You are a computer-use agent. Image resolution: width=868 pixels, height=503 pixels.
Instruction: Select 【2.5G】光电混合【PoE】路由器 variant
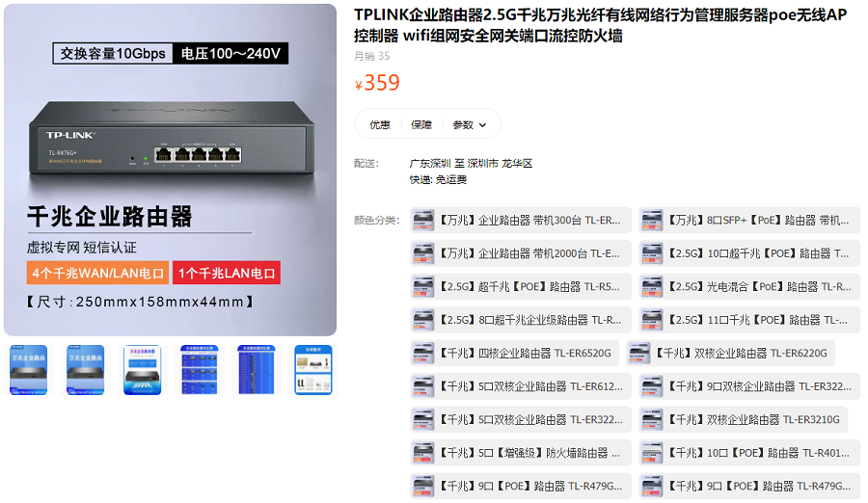click(x=749, y=286)
